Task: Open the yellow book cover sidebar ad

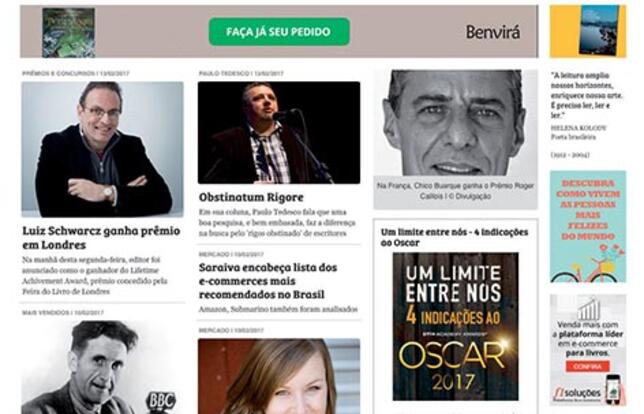Action: (588, 31)
